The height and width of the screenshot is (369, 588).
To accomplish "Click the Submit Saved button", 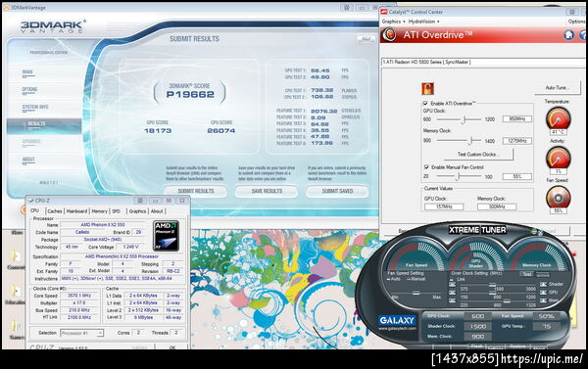I will pyautogui.click(x=337, y=191).
